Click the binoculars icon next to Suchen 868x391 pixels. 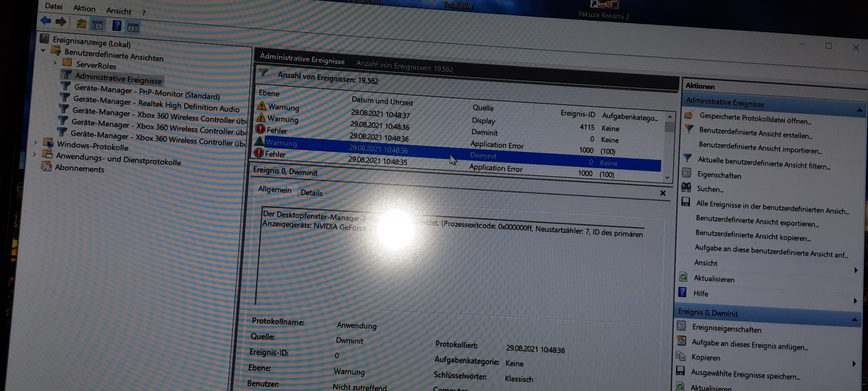pos(686,187)
